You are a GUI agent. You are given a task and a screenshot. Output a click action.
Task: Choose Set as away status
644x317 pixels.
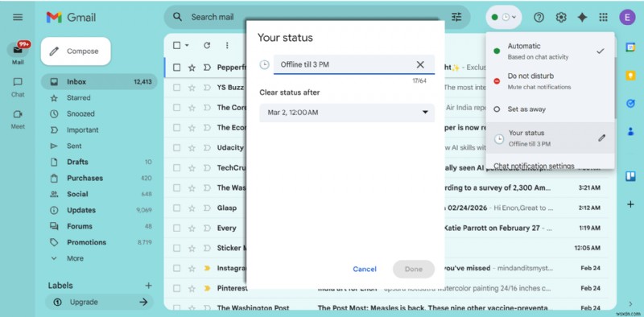(551, 109)
